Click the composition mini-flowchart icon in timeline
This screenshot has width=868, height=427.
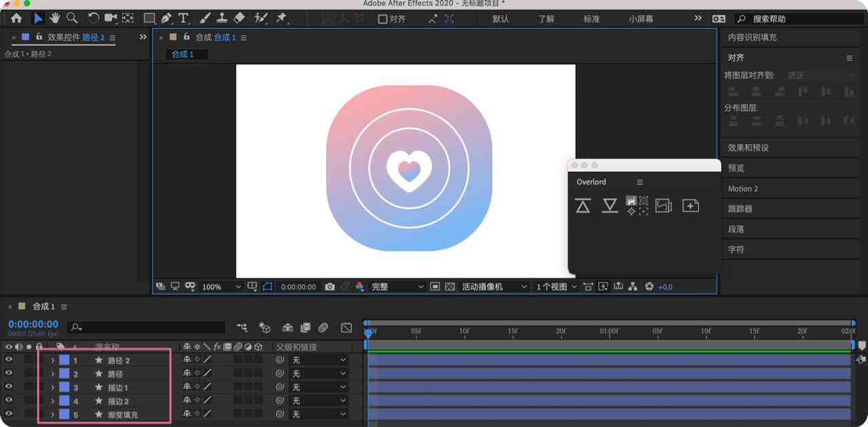pos(242,327)
